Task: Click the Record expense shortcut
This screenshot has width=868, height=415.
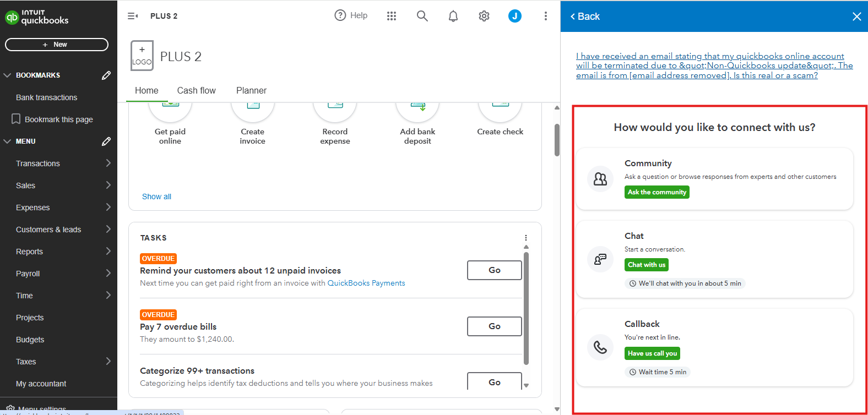Action: click(x=335, y=124)
